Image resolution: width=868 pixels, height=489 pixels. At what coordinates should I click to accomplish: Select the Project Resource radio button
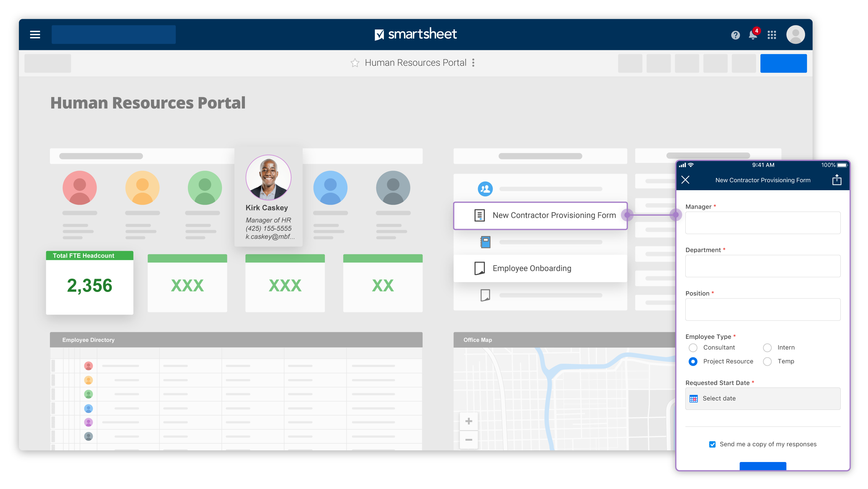pos(693,361)
